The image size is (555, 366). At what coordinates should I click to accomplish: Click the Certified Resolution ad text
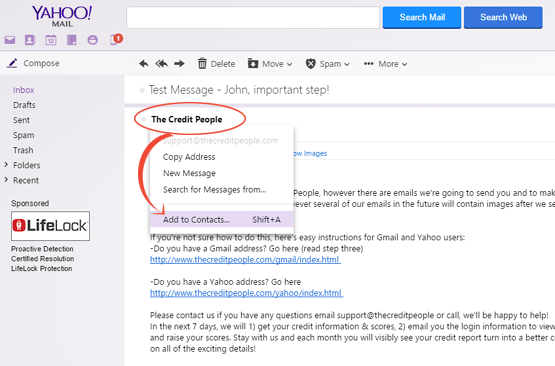(42, 259)
